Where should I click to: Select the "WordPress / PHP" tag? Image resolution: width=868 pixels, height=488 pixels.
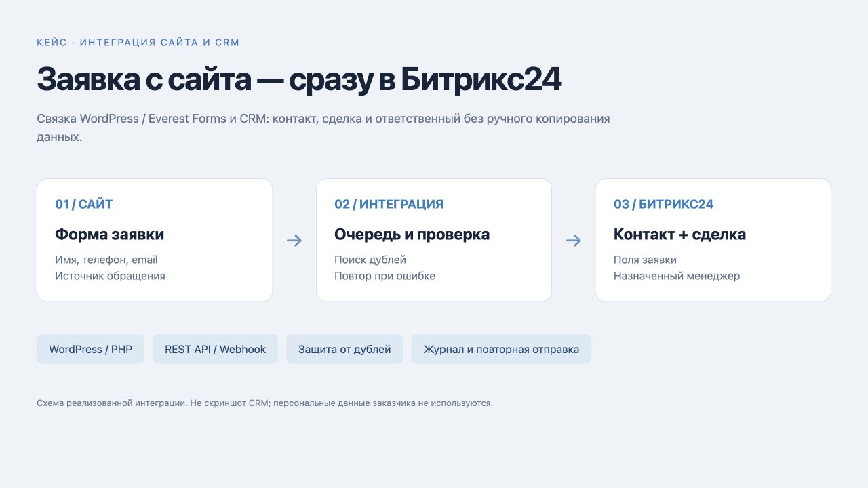[90, 349]
